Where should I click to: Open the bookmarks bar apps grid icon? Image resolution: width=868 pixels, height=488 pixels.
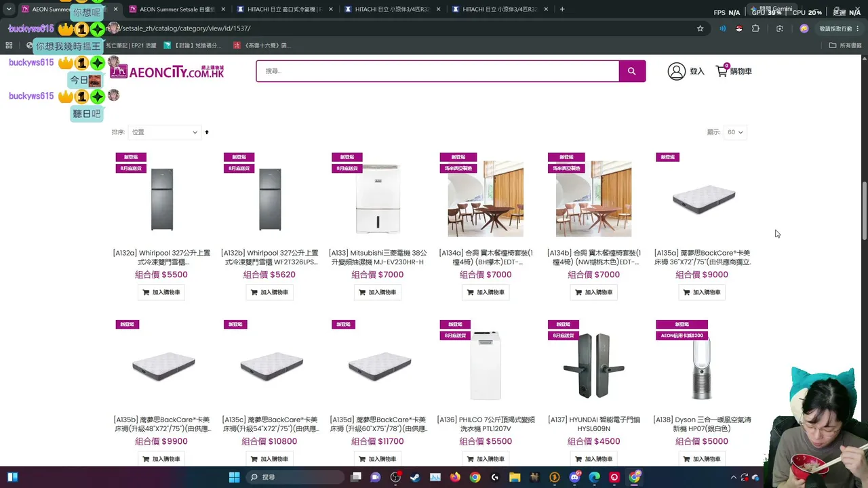pos(9,45)
